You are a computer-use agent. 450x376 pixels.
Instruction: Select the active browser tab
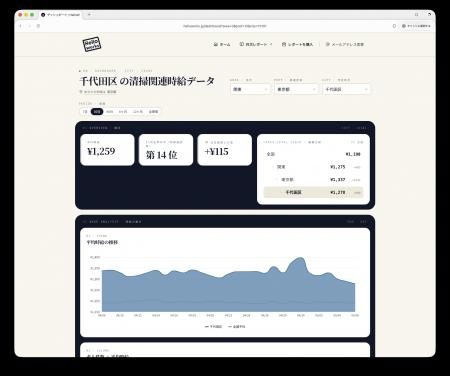pyautogui.click(x=60, y=15)
